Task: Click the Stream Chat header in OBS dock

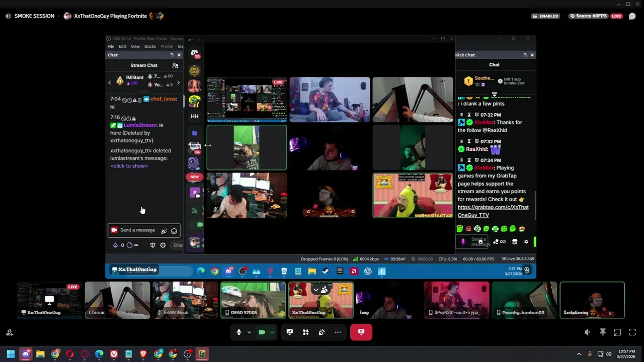Action: click(144, 65)
